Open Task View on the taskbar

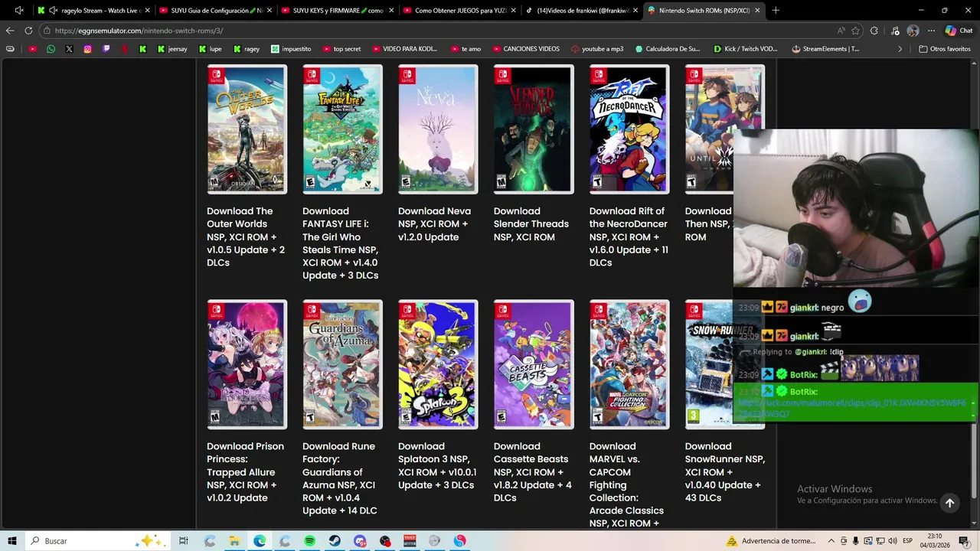pyautogui.click(x=184, y=541)
